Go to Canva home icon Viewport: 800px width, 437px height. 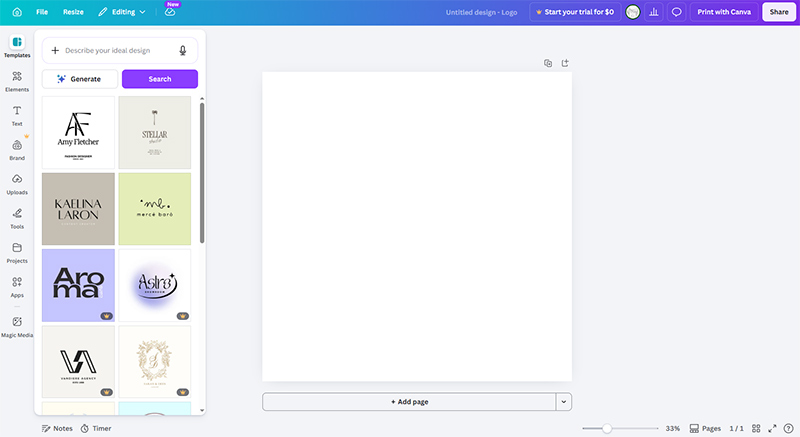[17, 12]
